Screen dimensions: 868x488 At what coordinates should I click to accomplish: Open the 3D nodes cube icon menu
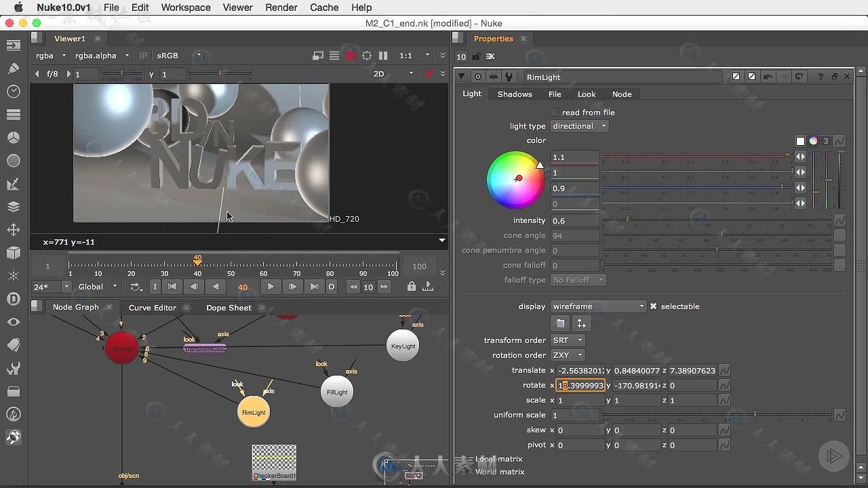tap(14, 253)
